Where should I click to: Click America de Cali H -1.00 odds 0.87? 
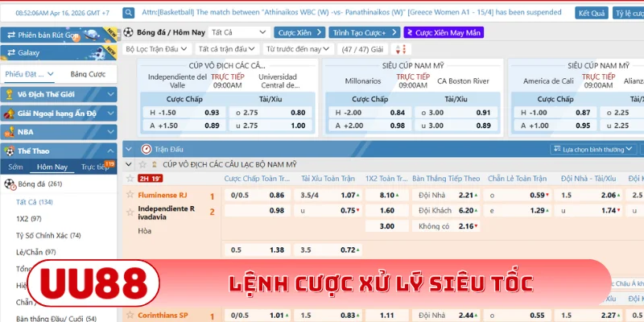tap(583, 113)
